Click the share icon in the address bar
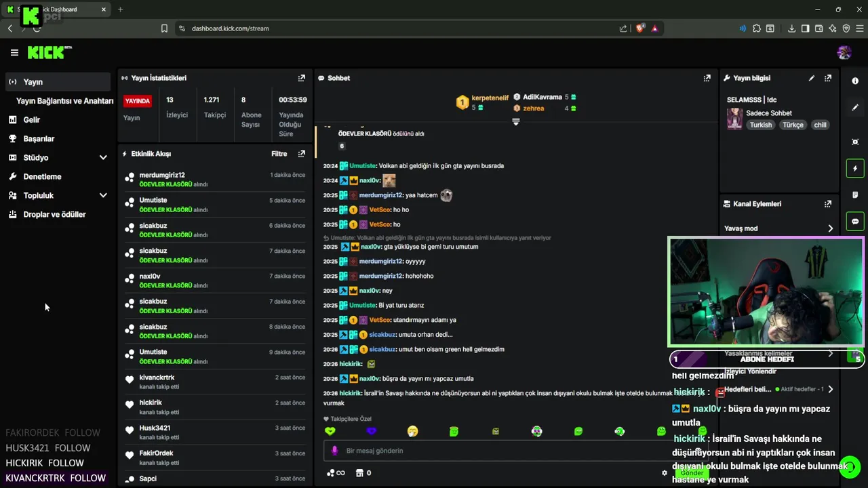Viewport: 868px width, 488px height. [623, 28]
